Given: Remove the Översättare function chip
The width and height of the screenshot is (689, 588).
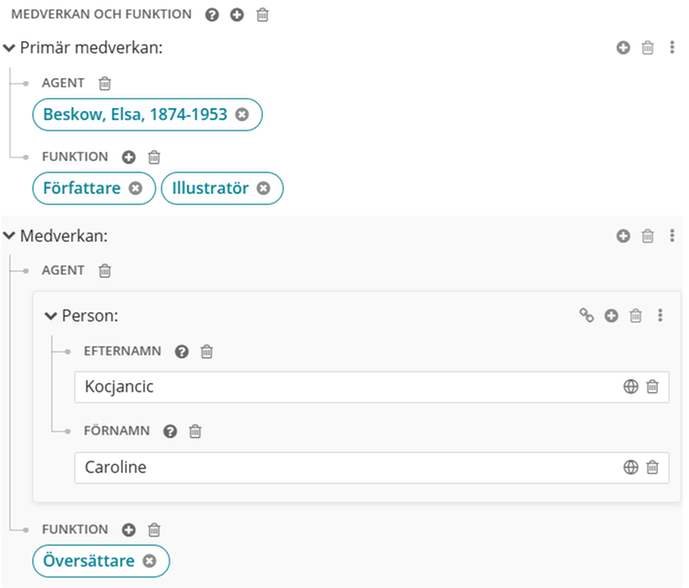Looking at the screenshot, I should (149, 561).
